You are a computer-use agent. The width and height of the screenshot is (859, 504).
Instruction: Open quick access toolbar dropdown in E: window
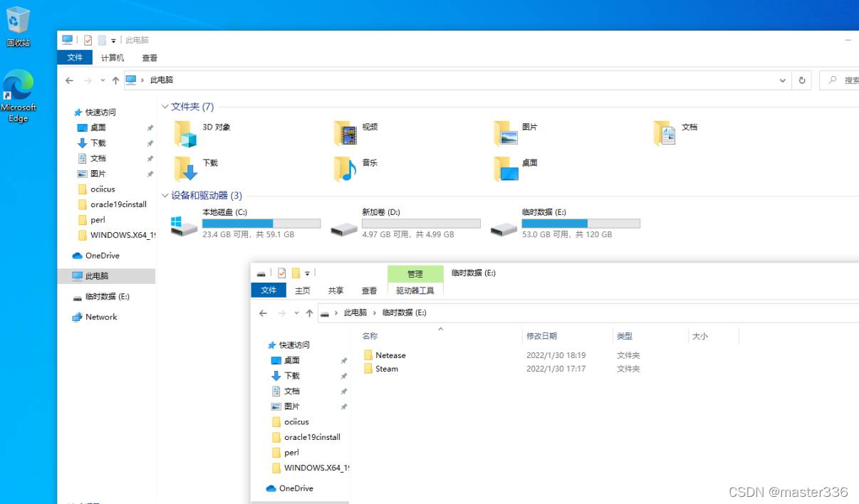click(x=307, y=273)
